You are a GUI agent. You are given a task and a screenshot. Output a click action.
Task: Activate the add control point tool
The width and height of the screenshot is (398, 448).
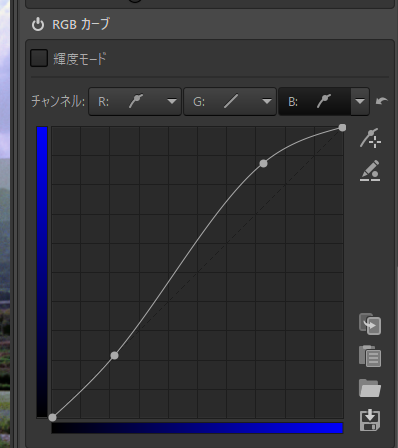[x=370, y=138]
